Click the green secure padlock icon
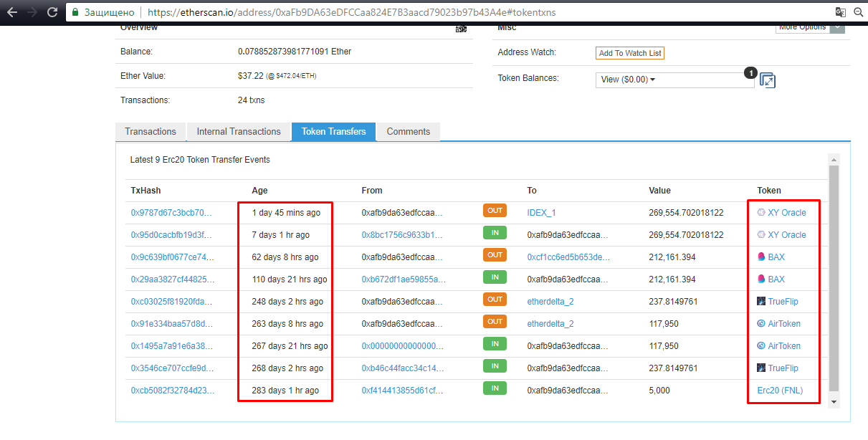This screenshot has height=440, width=868. point(75,12)
